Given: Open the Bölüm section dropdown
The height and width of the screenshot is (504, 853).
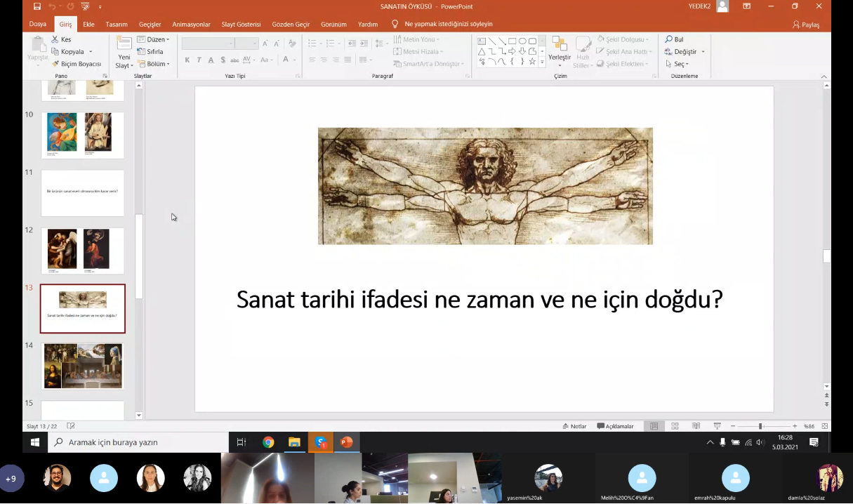Looking at the screenshot, I should coord(153,64).
